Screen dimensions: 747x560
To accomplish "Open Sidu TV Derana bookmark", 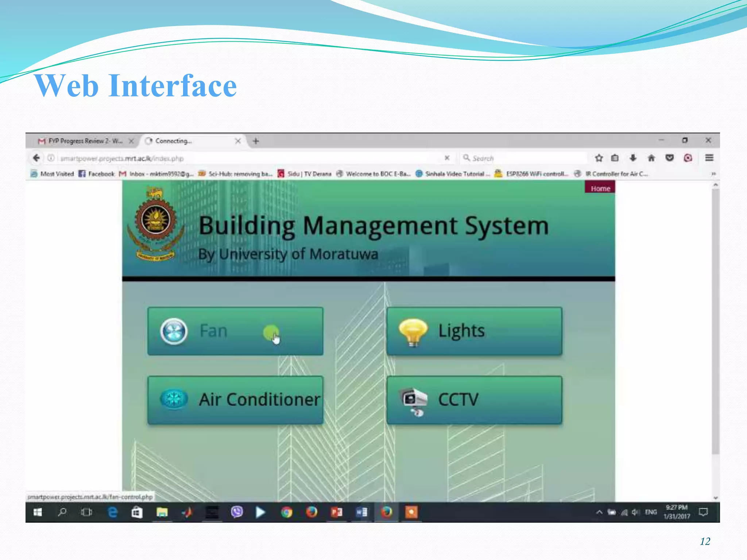I will 304,174.
